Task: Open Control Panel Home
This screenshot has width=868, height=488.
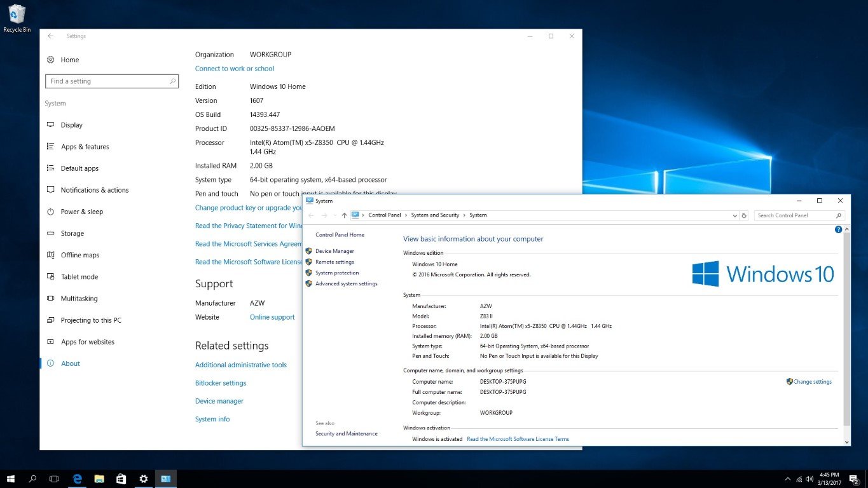Action: point(340,235)
